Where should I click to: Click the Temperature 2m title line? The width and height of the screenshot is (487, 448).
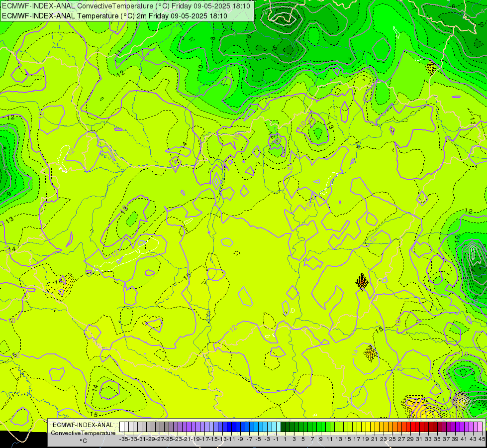tap(114, 16)
